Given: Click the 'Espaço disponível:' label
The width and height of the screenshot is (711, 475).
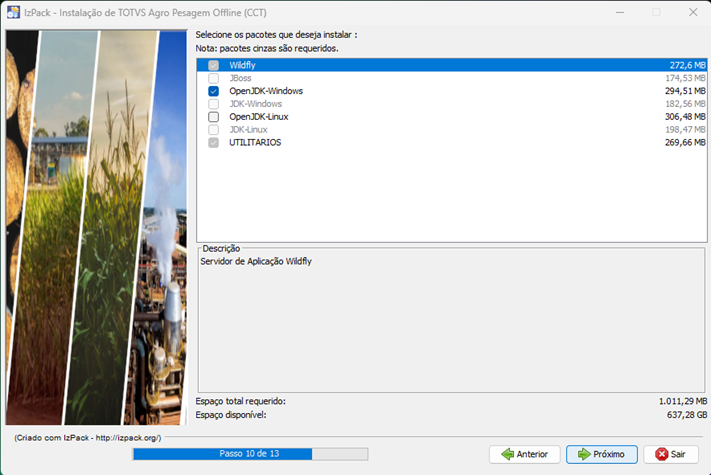Looking at the screenshot, I should tap(231, 415).
